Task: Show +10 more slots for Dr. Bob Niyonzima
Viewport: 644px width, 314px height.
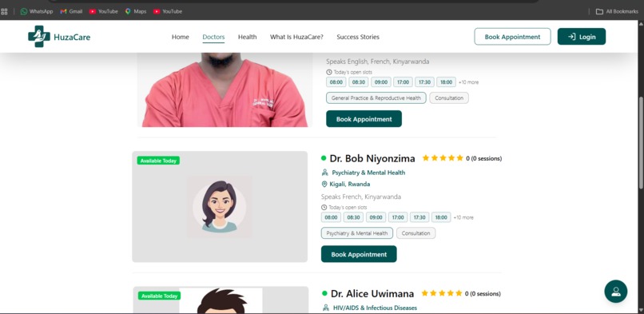Action: (x=463, y=217)
